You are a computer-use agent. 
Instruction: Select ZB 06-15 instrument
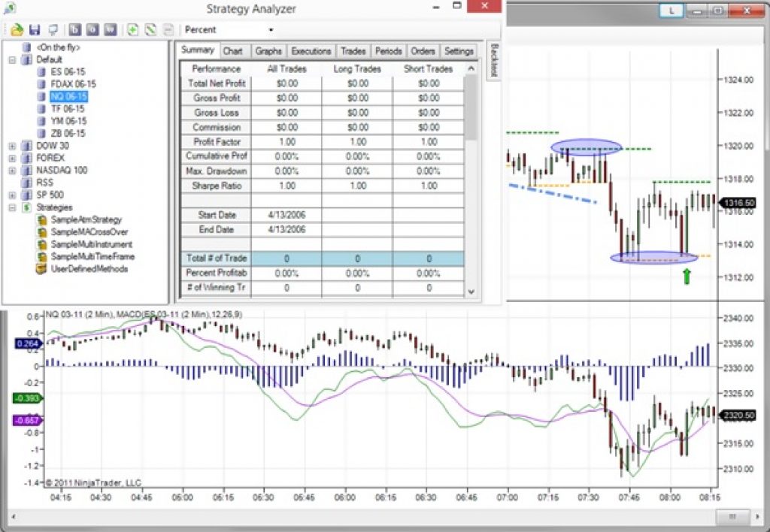pos(68,133)
